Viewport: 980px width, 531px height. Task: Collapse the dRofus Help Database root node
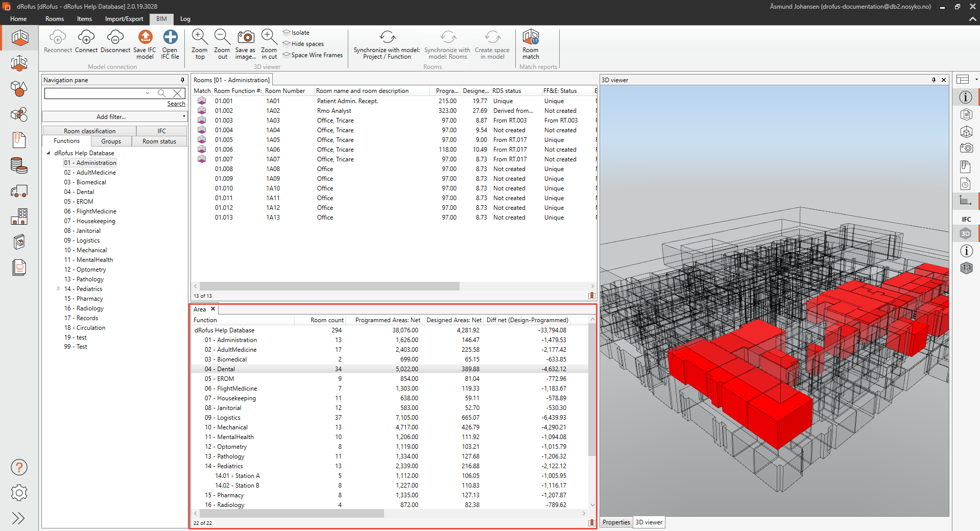49,153
